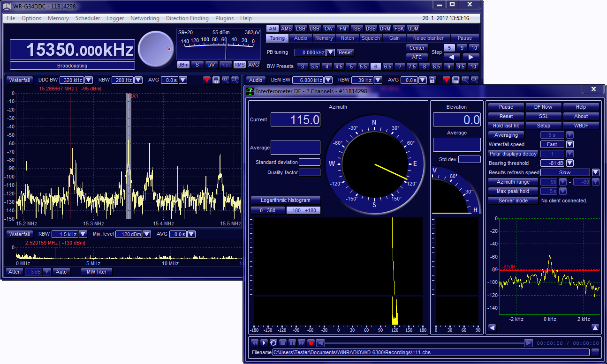Click the loop playback icon
The image size is (607, 364).
273,342
